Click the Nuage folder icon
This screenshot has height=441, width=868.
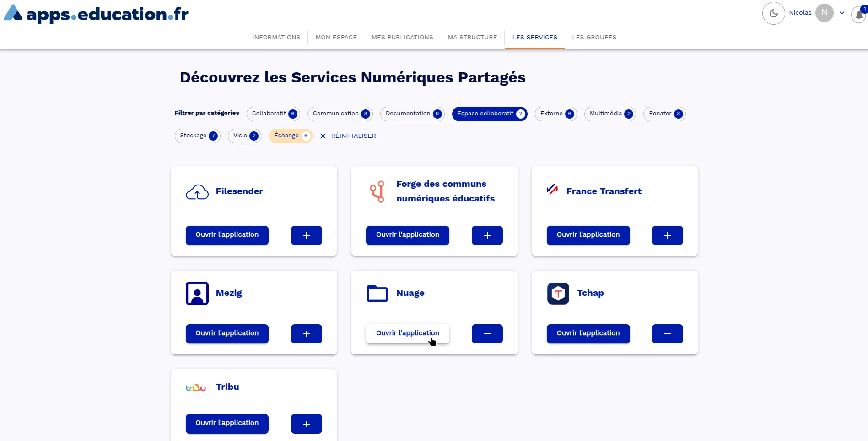[x=377, y=294]
